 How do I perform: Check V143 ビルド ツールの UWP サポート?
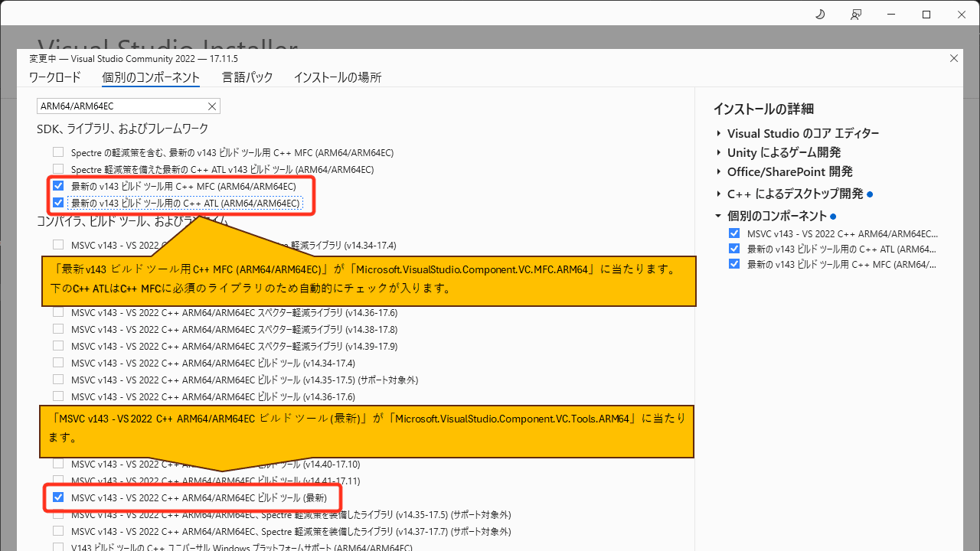[58, 546]
